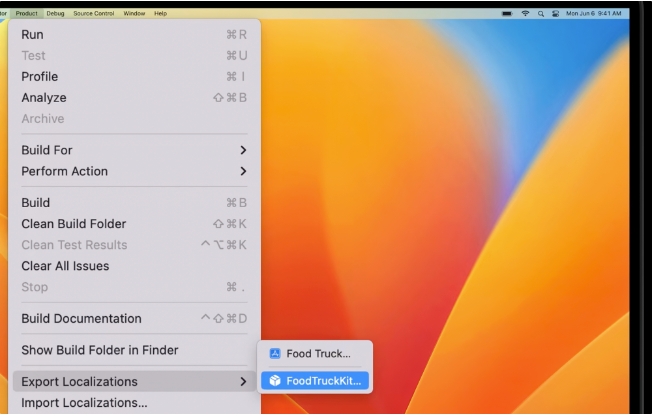This screenshot has width=653, height=416.
Task: Open the Control Center icon
Action: pyautogui.click(x=555, y=13)
